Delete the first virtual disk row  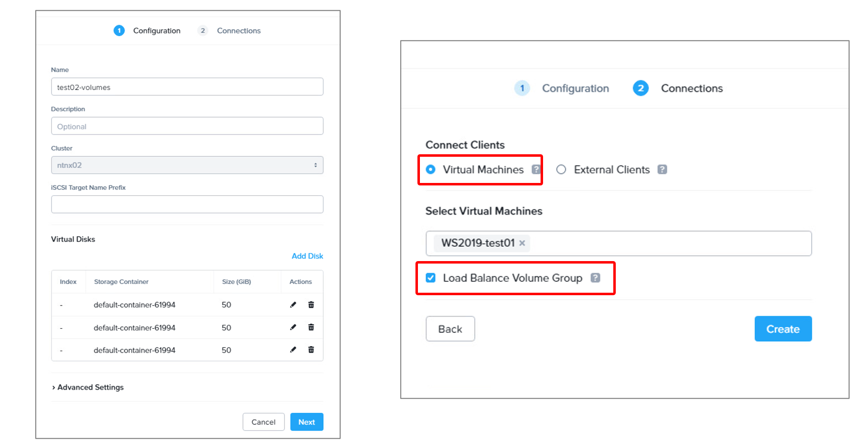point(311,305)
